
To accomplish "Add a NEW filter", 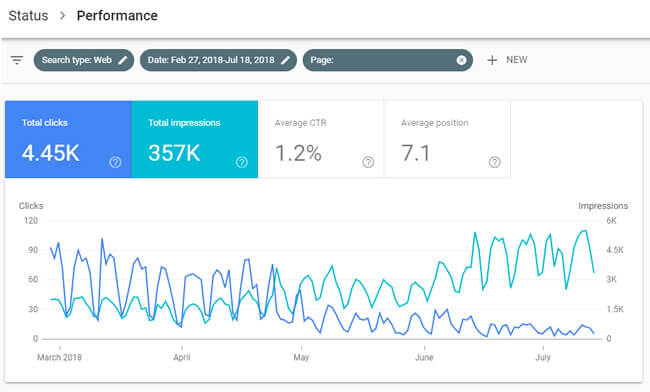I will click(x=507, y=60).
